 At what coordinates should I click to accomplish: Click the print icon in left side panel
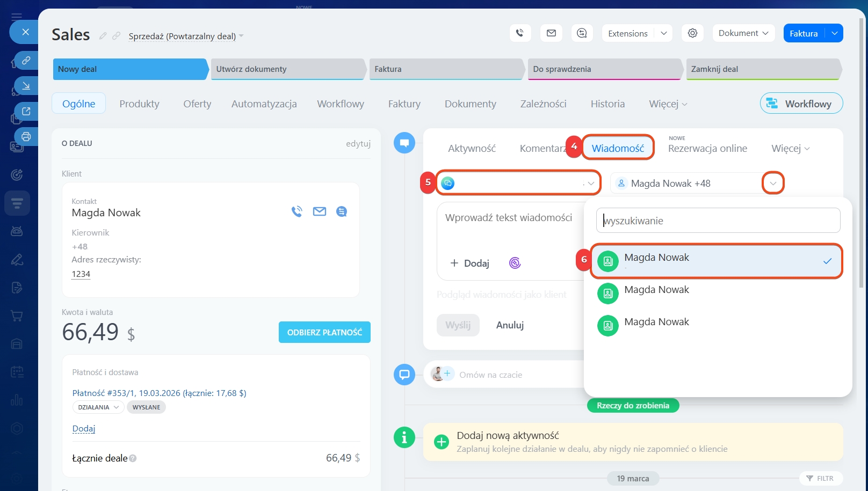tap(26, 137)
